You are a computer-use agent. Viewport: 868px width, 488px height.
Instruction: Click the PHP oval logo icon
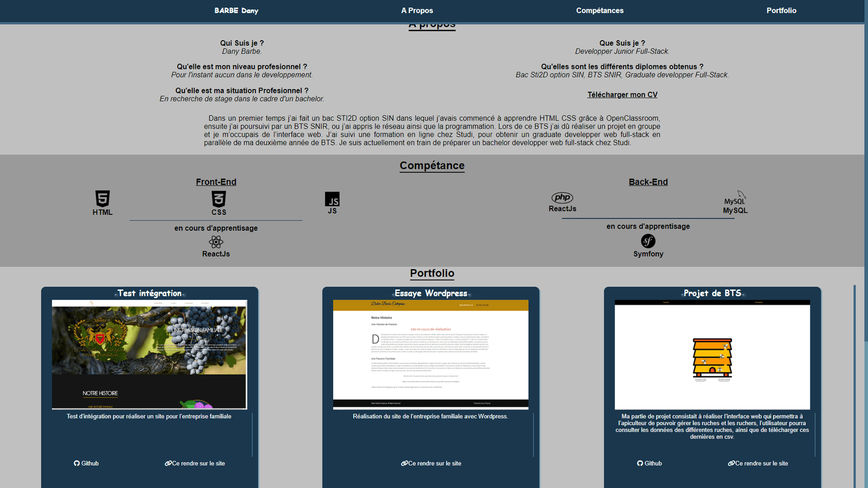[562, 198]
